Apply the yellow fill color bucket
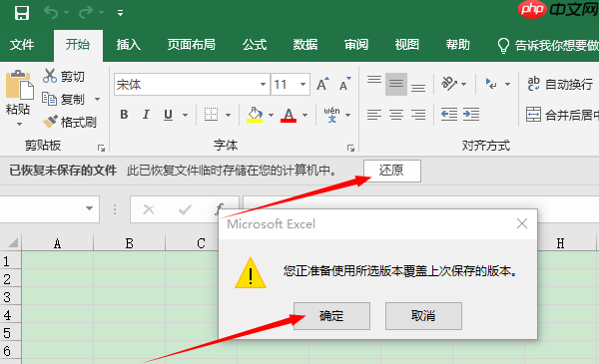599x364 pixels. tap(255, 115)
